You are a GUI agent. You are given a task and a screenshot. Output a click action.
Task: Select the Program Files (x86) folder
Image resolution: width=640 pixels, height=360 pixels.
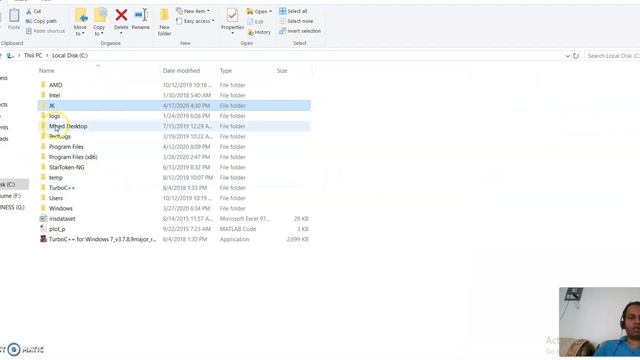coord(174,157)
